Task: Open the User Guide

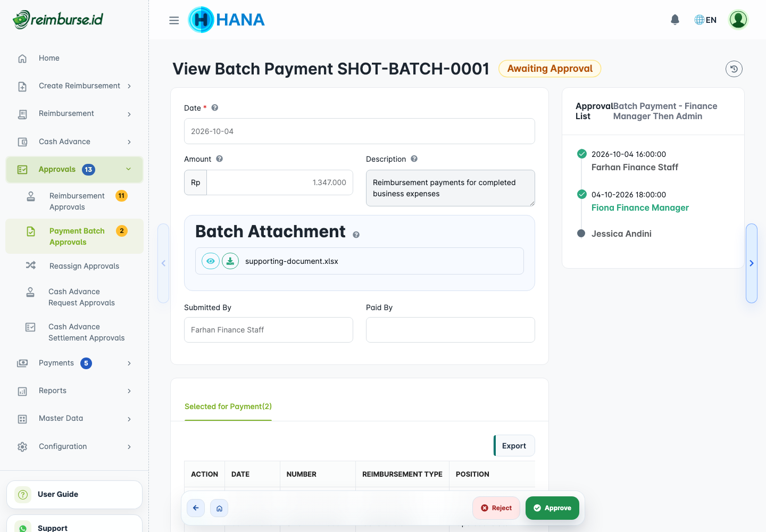Action: 74,494
